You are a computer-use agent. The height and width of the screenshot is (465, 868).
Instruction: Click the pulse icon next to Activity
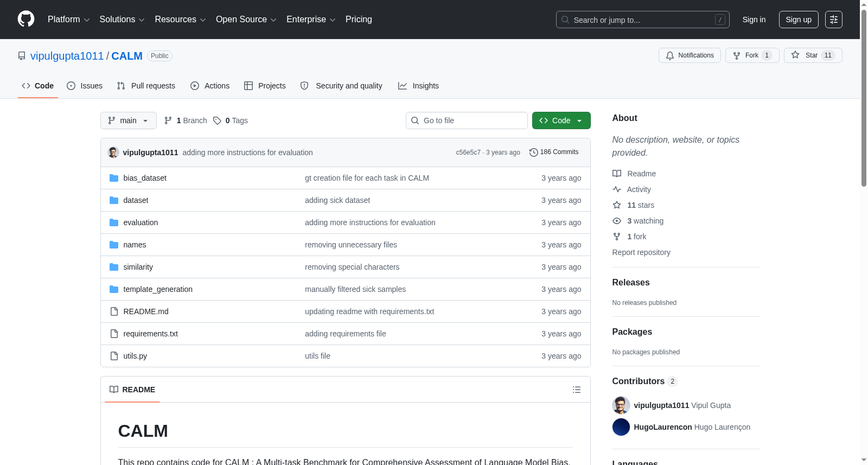617,189
